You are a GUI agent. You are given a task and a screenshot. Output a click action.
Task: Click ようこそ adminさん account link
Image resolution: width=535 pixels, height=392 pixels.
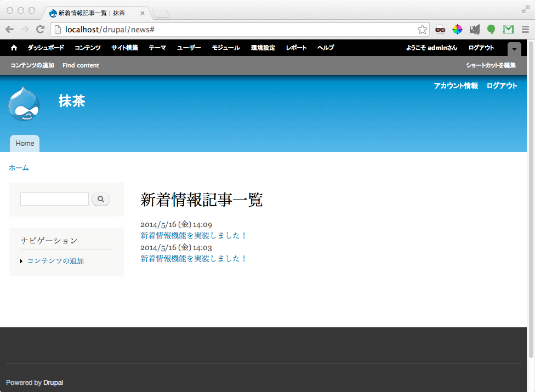(x=431, y=48)
